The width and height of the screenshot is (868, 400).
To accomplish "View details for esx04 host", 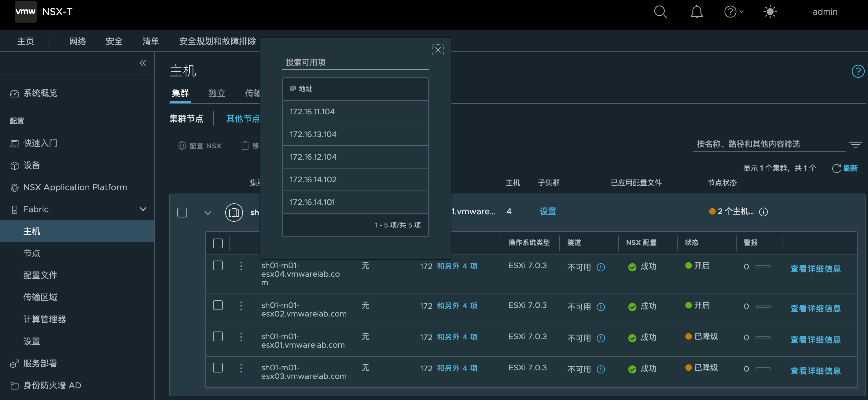I will pos(815,269).
